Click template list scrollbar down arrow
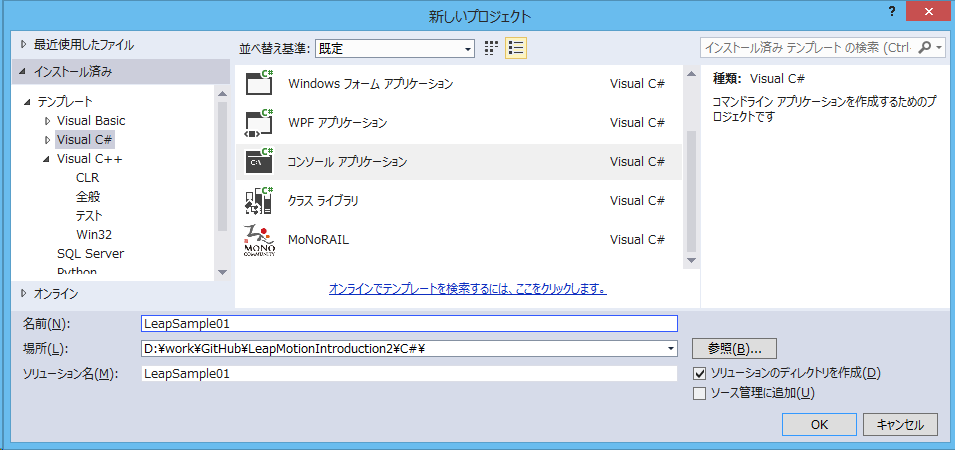 (x=691, y=260)
